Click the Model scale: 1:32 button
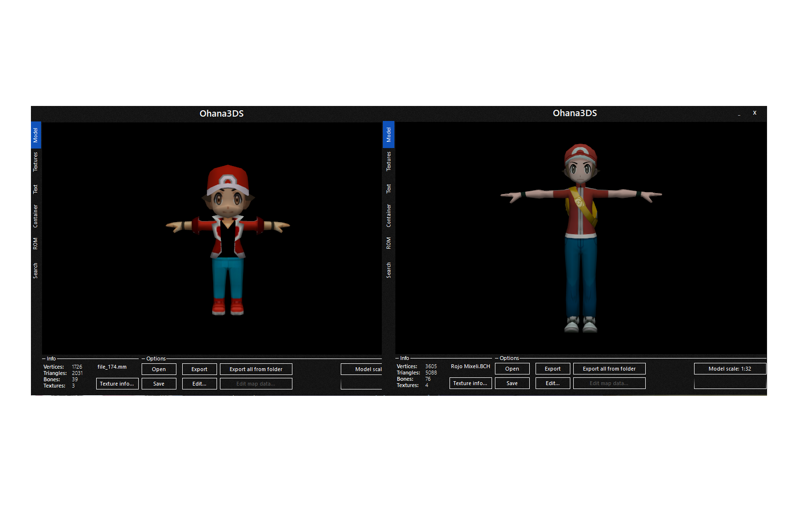The height and width of the screenshot is (508, 812). tap(730, 369)
